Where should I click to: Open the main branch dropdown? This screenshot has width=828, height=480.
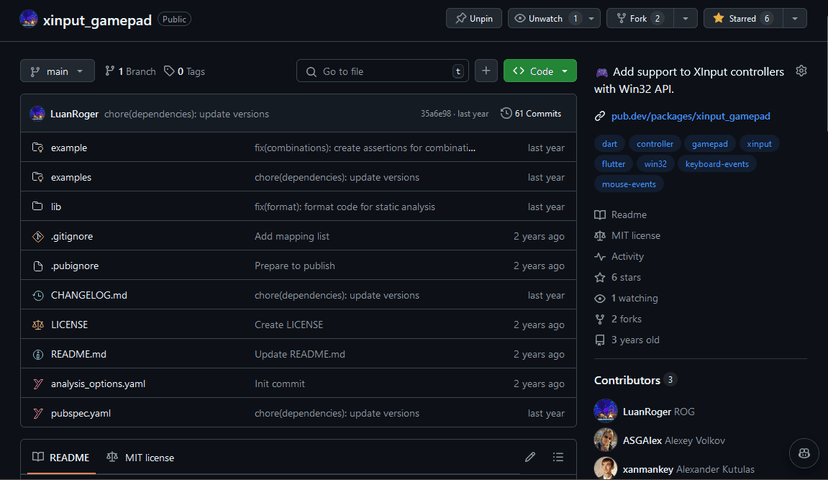point(58,71)
